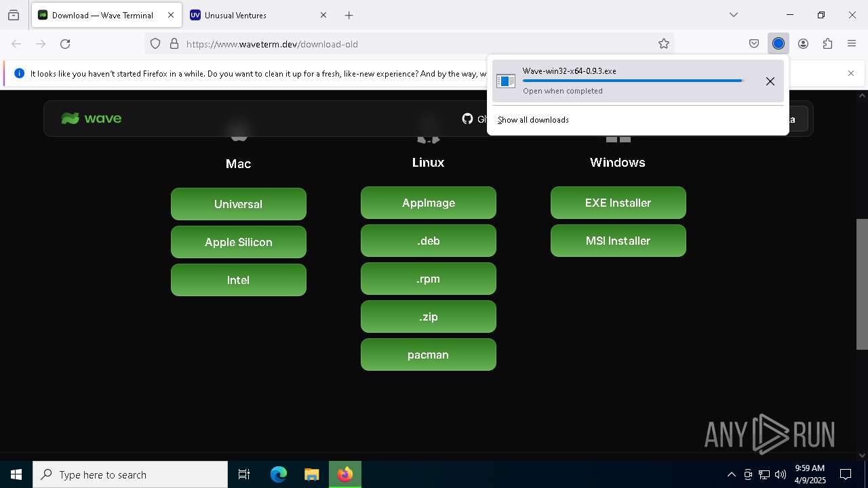Click the taskbar search box
The height and width of the screenshot is (488, 868).
point(130,474)
